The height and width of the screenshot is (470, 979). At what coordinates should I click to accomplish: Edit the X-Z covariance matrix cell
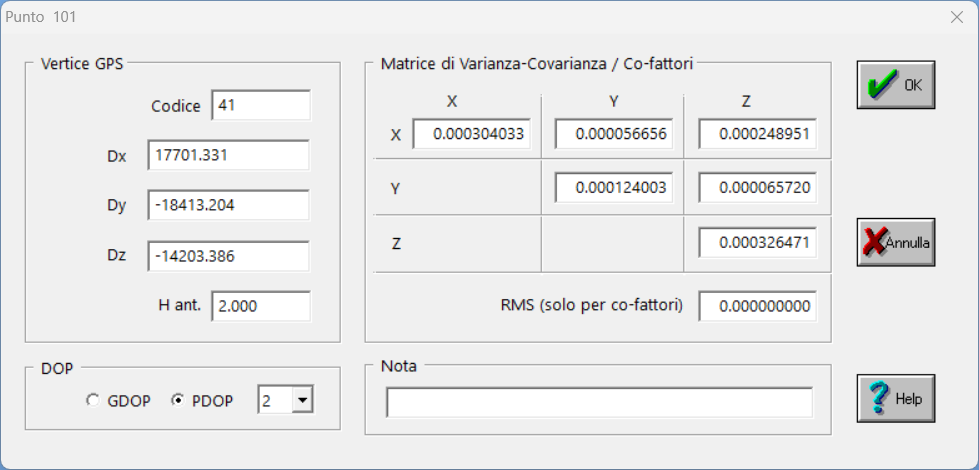[757, 134]
